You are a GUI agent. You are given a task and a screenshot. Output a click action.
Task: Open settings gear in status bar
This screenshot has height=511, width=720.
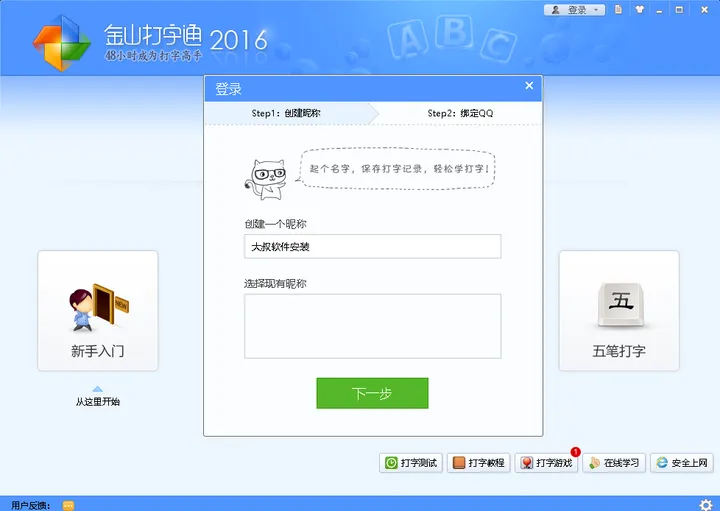pos(706,505)
